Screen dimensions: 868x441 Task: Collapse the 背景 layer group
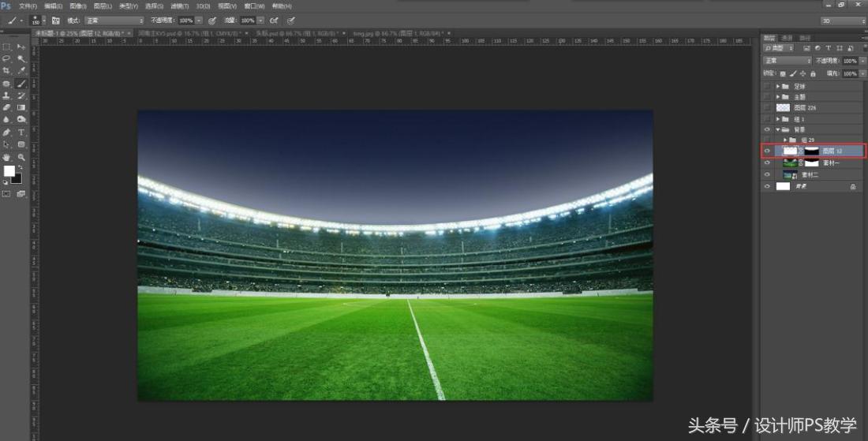click(778, 129)
